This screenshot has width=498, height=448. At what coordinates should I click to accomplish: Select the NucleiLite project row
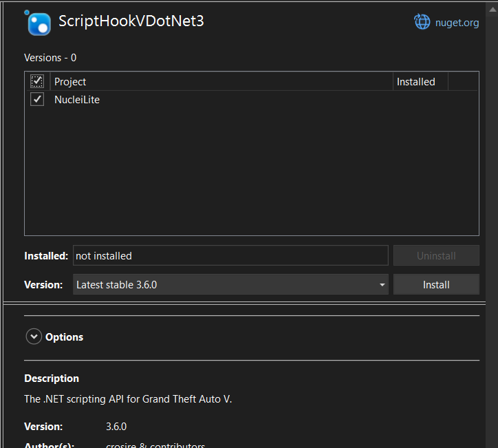(251, 100)
